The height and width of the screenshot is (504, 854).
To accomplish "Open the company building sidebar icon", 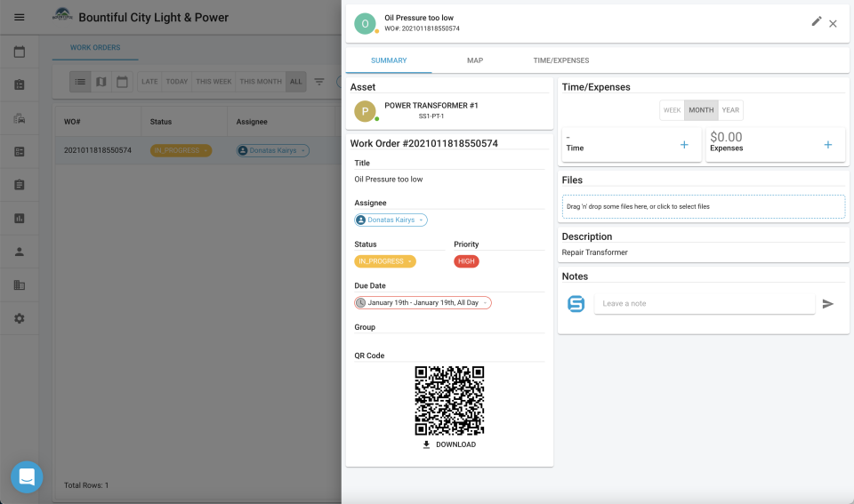I will [x=19, y=285].
